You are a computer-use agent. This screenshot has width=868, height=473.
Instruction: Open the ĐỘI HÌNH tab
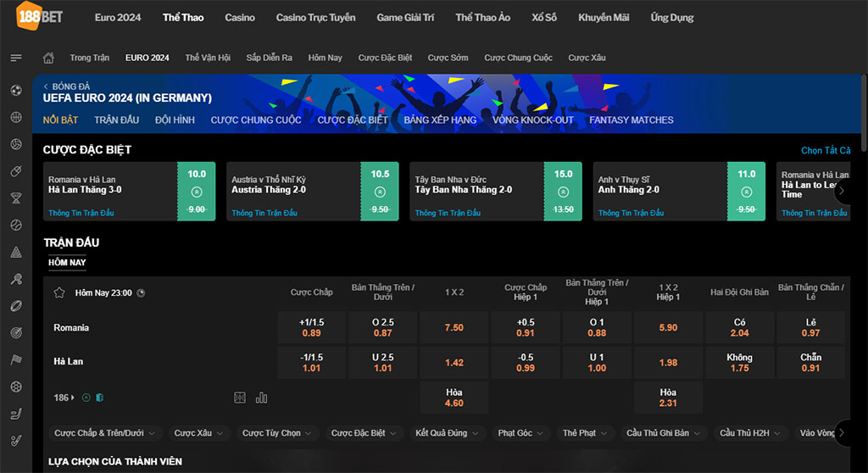[x=175, y=120]
